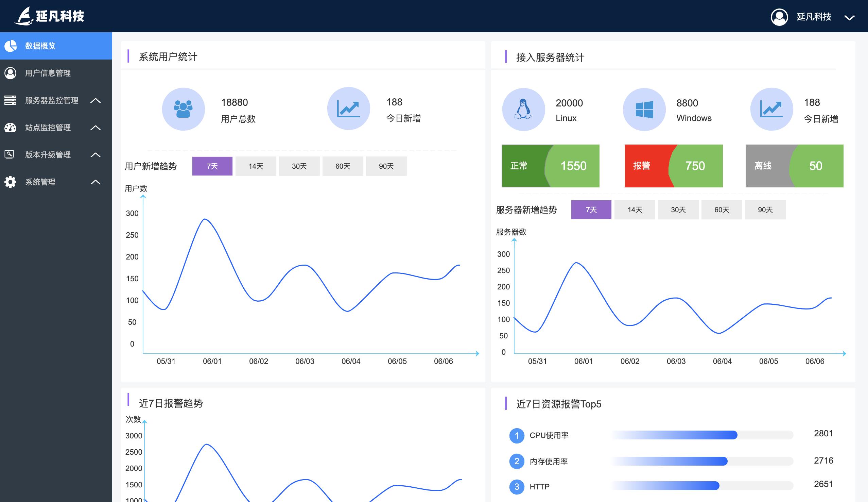The height and width of the screenshot is (502, 868).
Task: Click the 用户总数 group icon
Action: point(183,109)
